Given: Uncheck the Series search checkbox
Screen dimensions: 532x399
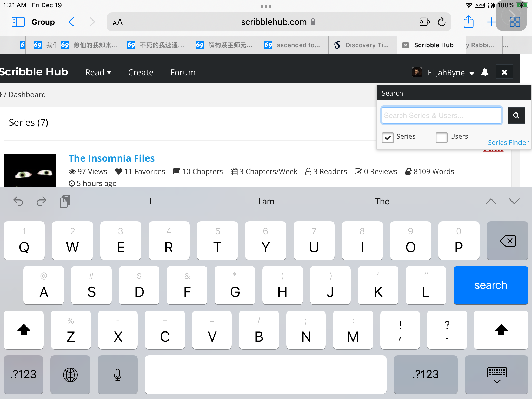Looking at the screenshot, I should tap(388, 137).
